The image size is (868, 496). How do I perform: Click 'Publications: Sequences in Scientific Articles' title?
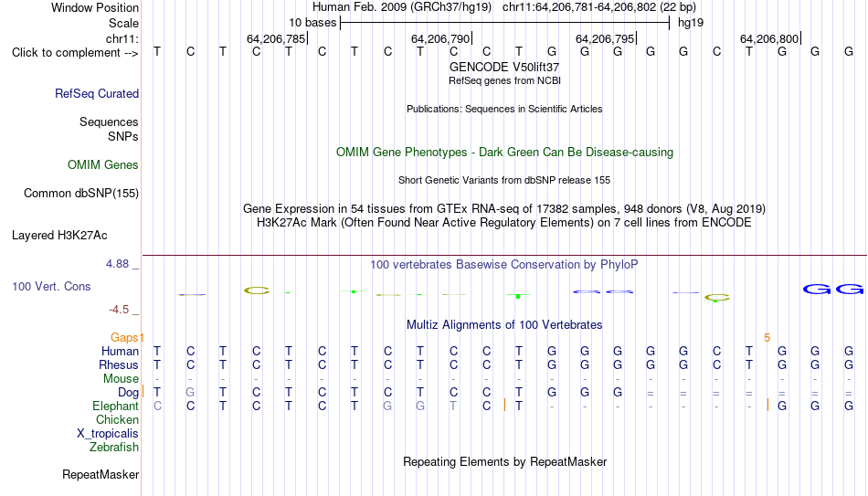pos(504,109)
